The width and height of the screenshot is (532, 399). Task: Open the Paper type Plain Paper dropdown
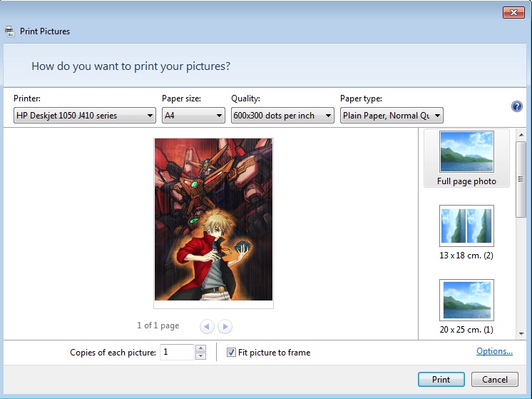tap(392, 116)
